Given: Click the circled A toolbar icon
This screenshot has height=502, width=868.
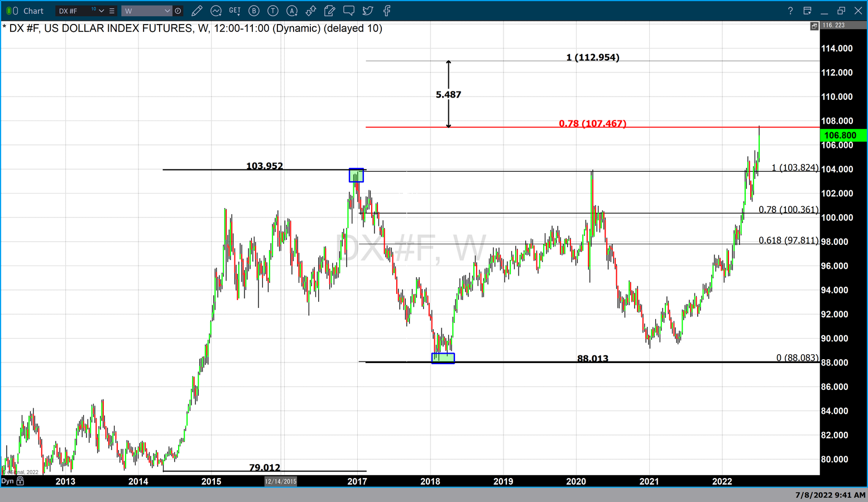Looking at the screenshot, I should pyautogui.click(x=292, y=11).
